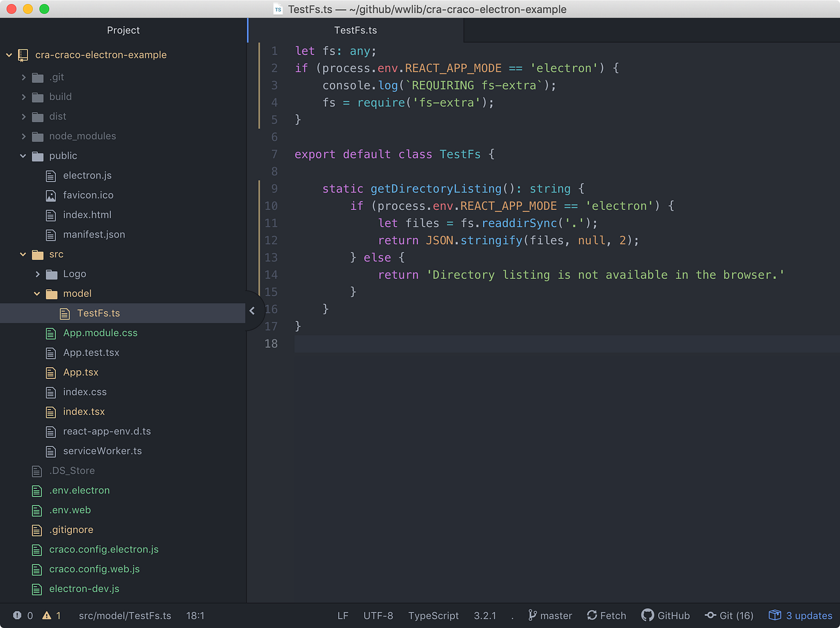Expand the node_modules folder
Screen dimensions: 840x628
click(23, 136)
